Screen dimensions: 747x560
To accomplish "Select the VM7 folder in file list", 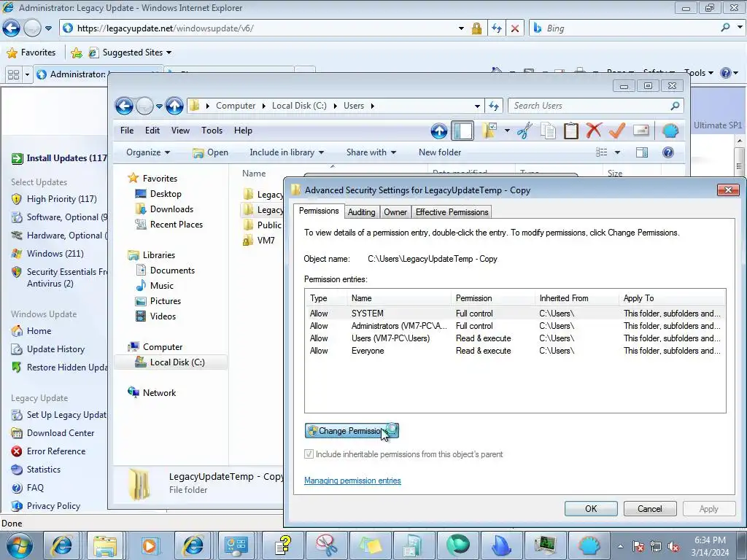I will 259,241.
